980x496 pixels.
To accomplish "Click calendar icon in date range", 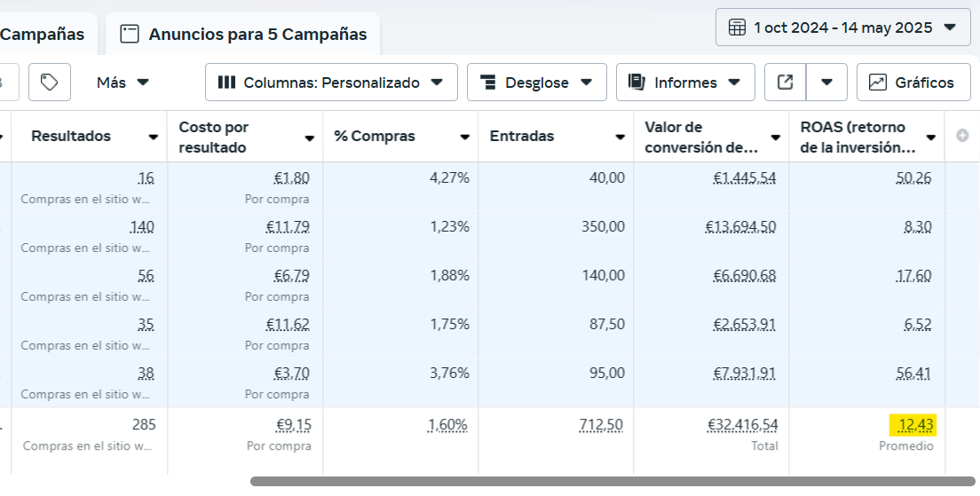I will click(737, 28).
